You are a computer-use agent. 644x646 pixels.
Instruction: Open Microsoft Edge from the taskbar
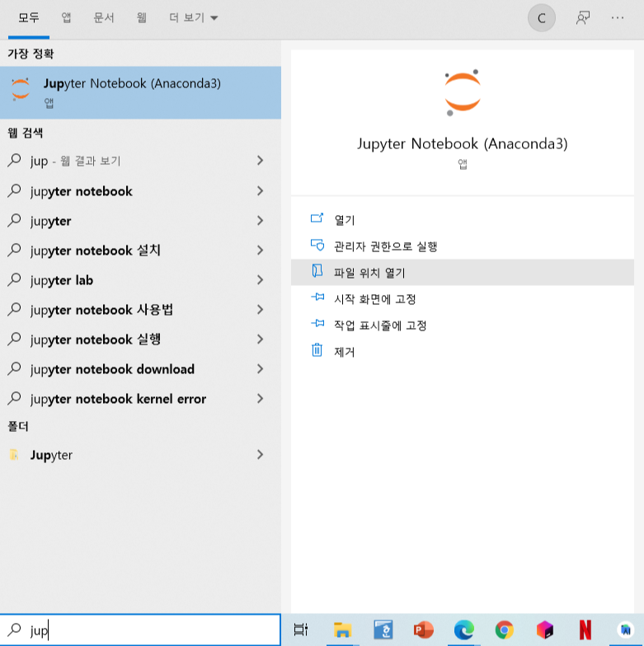click(x=463, y=630)
